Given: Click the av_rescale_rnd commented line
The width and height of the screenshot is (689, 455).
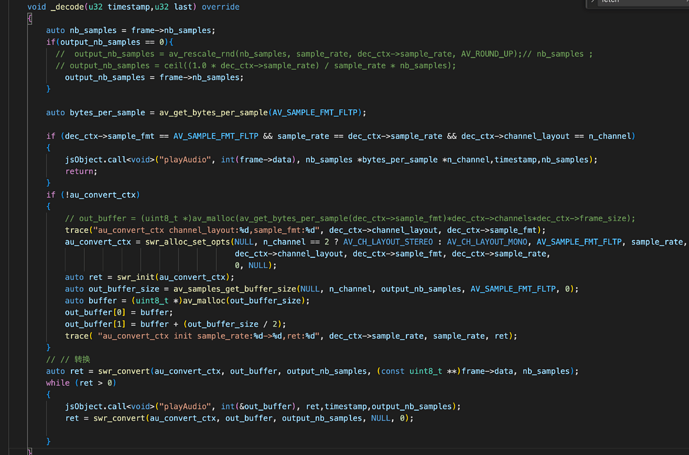Looking at the screenshot, I should [x=324, y=54].
